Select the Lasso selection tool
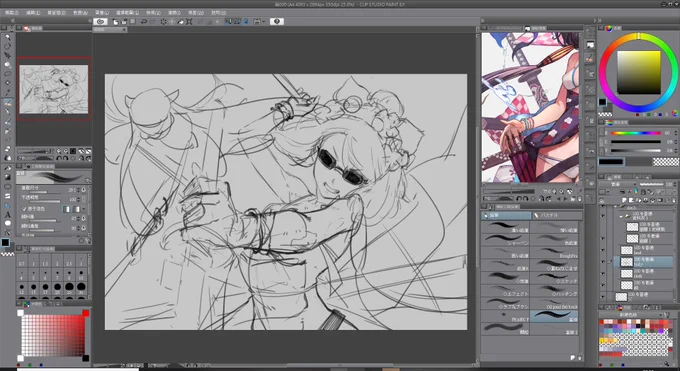Image resolution: width=680 pixels, height=371 pixels. pos(7,74)
